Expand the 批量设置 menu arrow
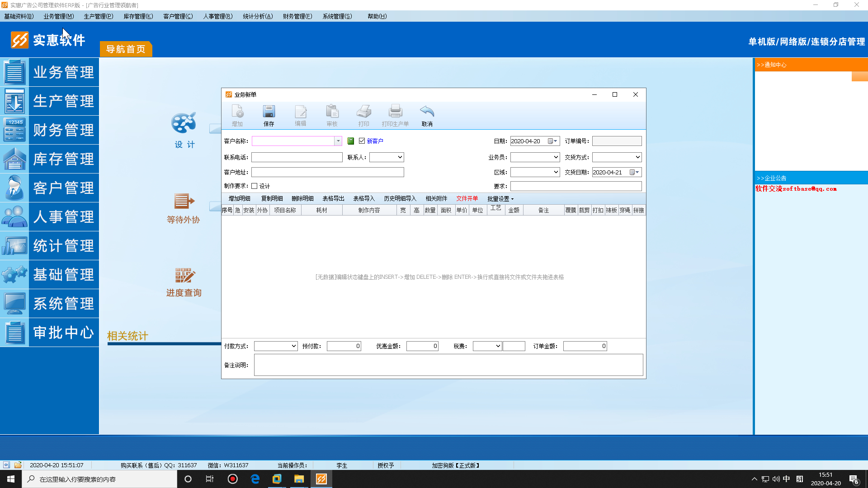This screenshot has height=488, width=868. 512,199
